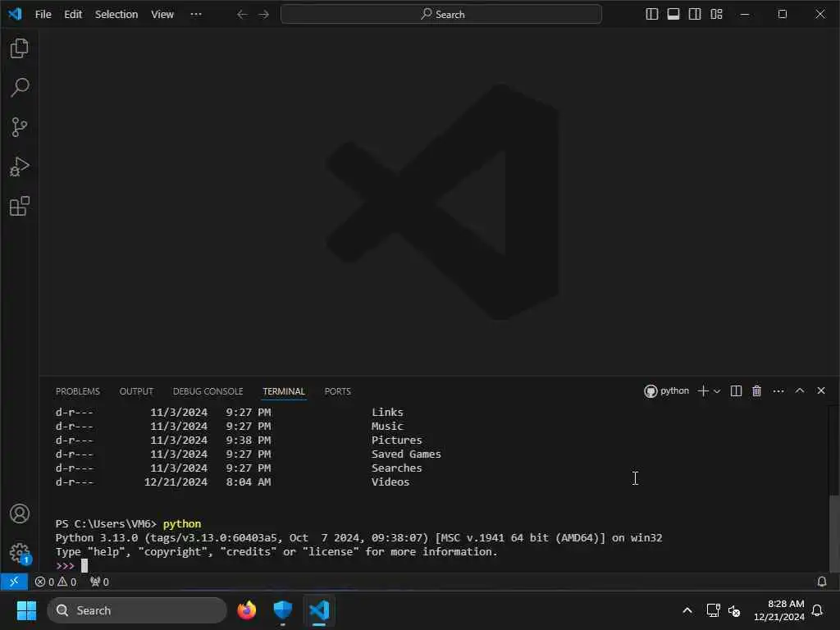Click 'Searches' directory name in terminal
The image size is (840, 630).
point(396,468)
